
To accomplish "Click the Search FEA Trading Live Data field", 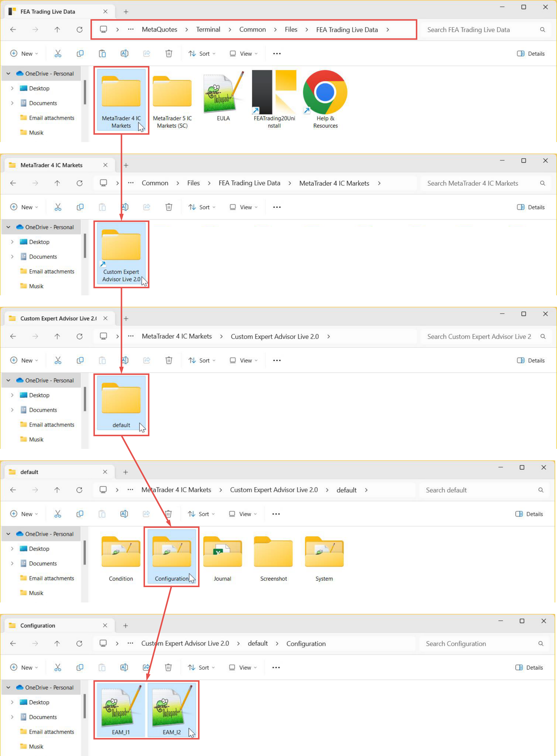I will coord(486,30).
